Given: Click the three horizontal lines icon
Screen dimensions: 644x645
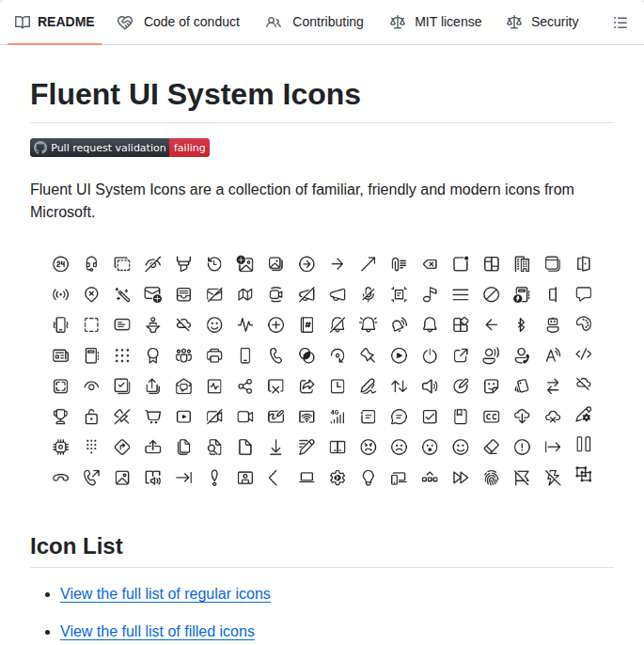Looking at the screenshot, I should pyautogui.click(x=461, y=294).
